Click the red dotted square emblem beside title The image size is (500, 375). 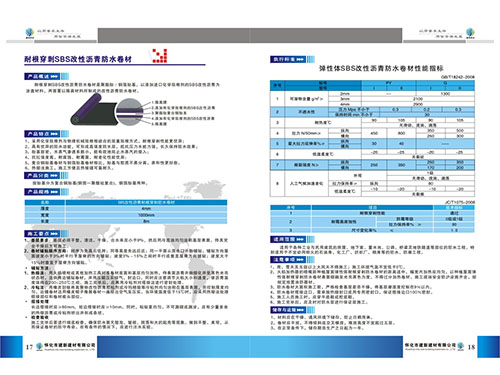click(x=159, y=56)
